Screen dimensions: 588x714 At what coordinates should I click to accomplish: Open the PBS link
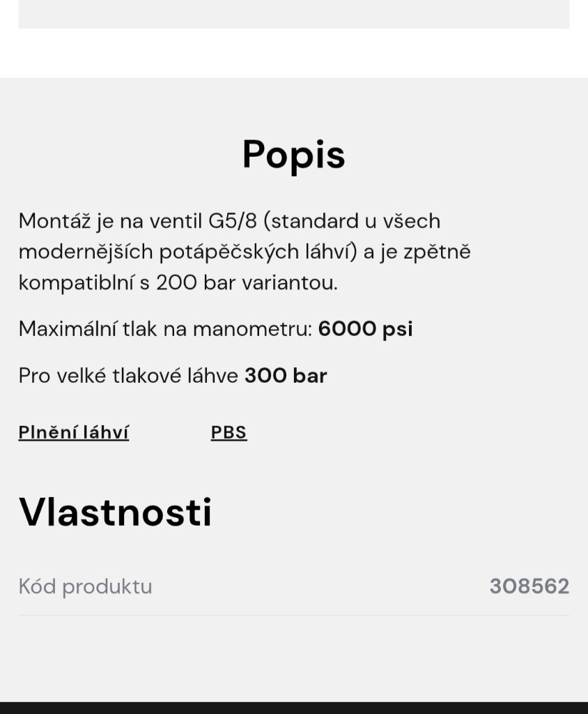pyautogui.click(x=229, y=432)
